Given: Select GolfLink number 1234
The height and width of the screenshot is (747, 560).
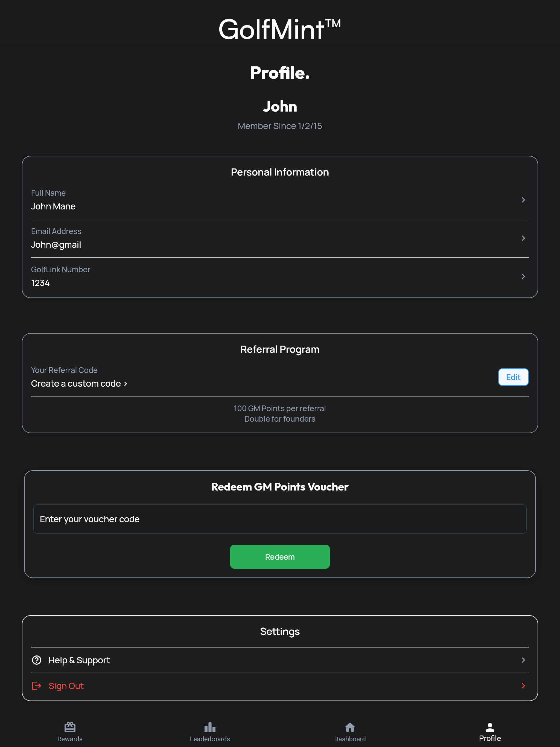Looking at the screenshot, I should [x=40, y=283].
